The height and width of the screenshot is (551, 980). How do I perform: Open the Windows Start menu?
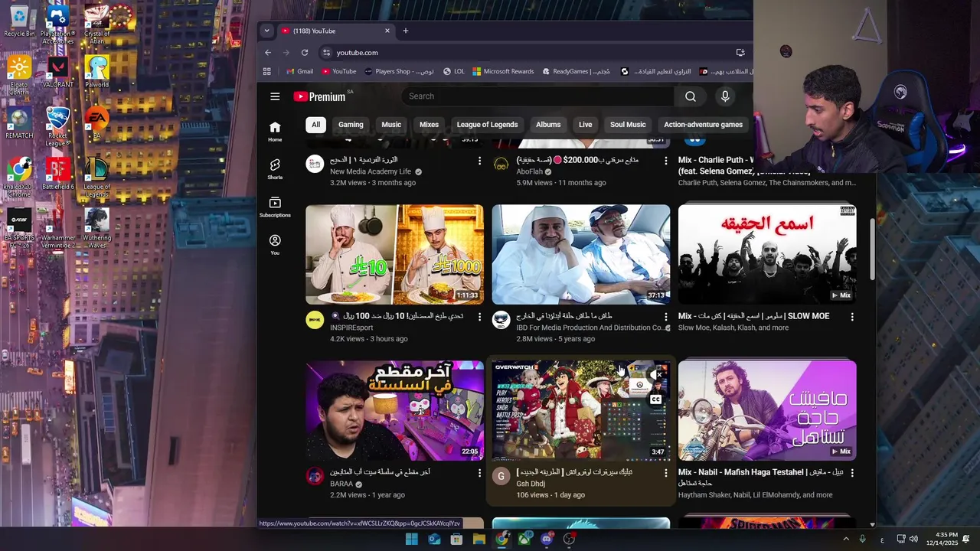pyautogui.click(x=412, y=539)
